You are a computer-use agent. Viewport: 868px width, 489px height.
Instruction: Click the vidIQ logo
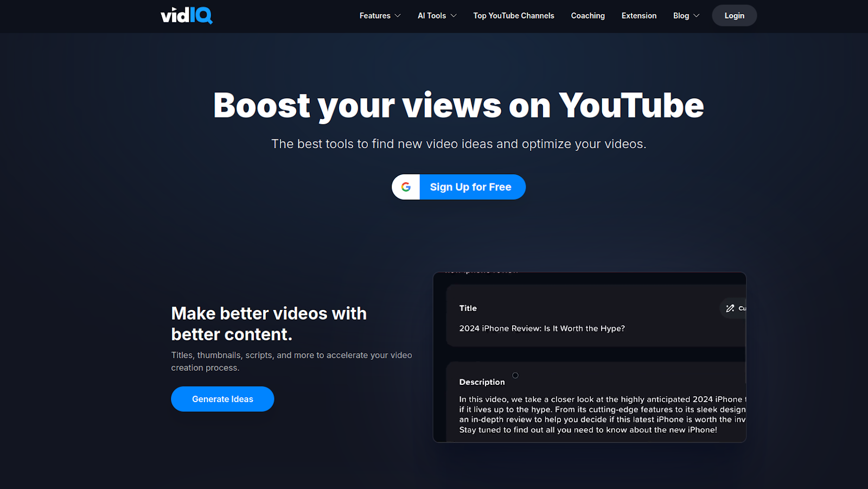tap(187, 15)
